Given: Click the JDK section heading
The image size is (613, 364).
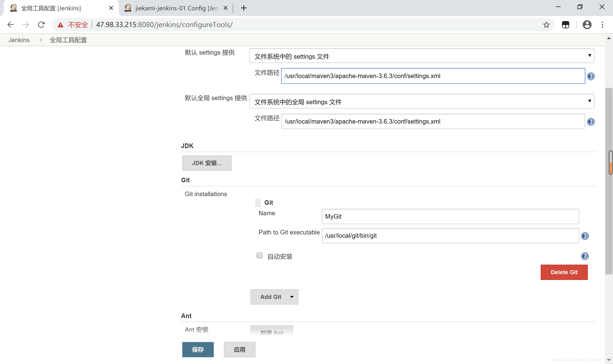Looking at the screenshot, I should pyautogui.click(x=187, y=146).
